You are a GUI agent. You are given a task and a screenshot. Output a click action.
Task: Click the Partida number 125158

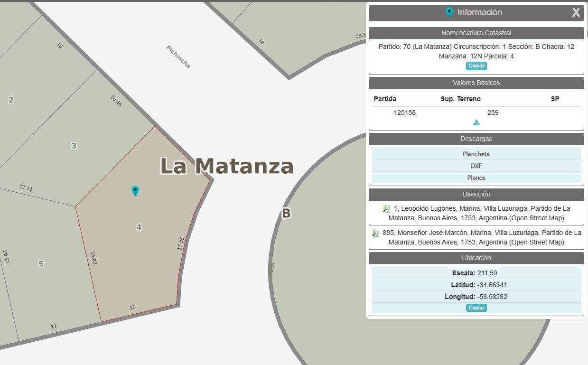pos(405,112)
